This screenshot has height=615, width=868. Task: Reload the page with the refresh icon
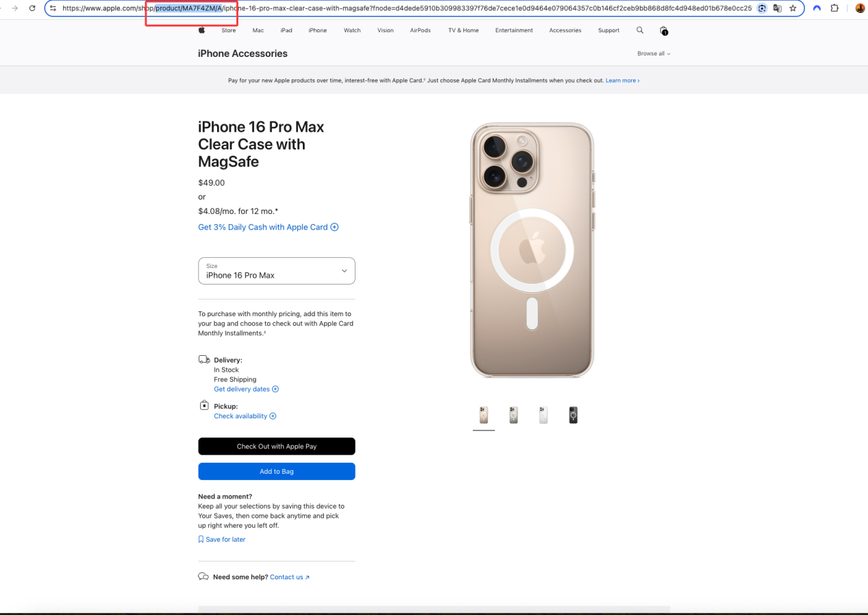tap(32, 8)
